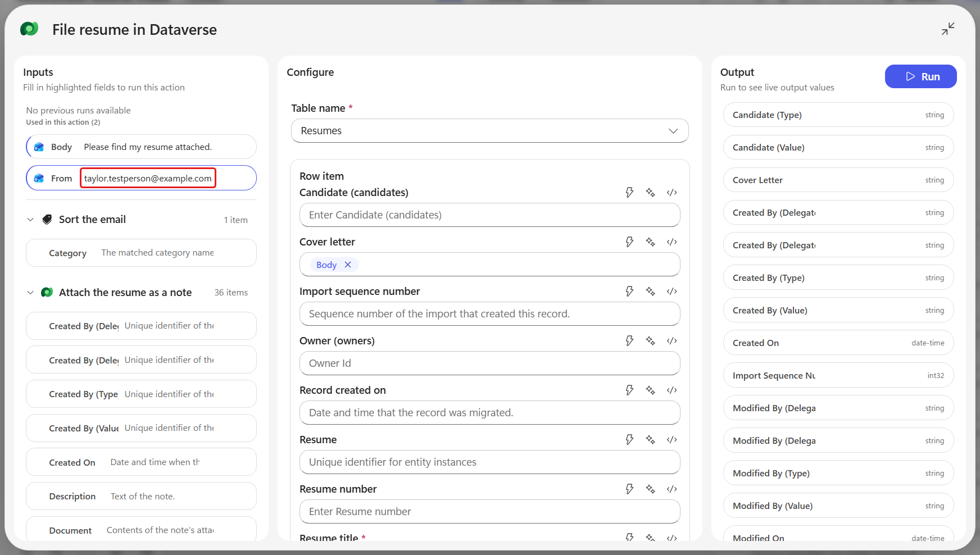Open the code expression icon for Owner (owners)
The height and width of the screenshot is (555, 980).
click(672, 341)
